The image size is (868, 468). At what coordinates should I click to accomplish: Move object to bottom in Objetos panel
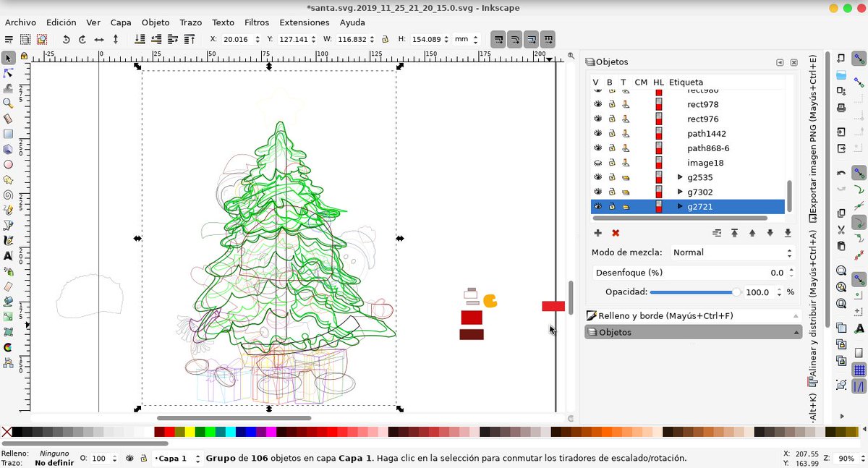click(x=788, y=233)
